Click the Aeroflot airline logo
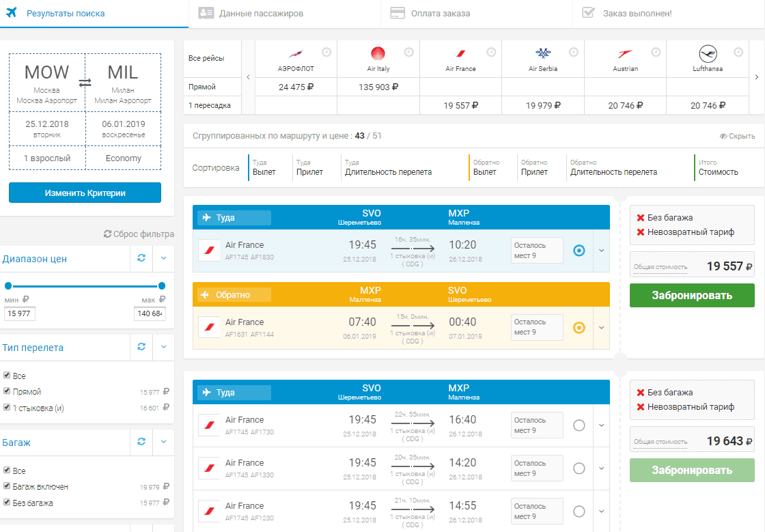 coord(296,53)
